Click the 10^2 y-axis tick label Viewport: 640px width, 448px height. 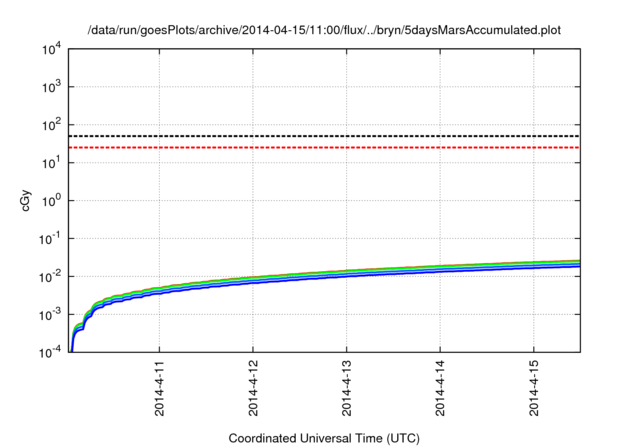[51, 125]
